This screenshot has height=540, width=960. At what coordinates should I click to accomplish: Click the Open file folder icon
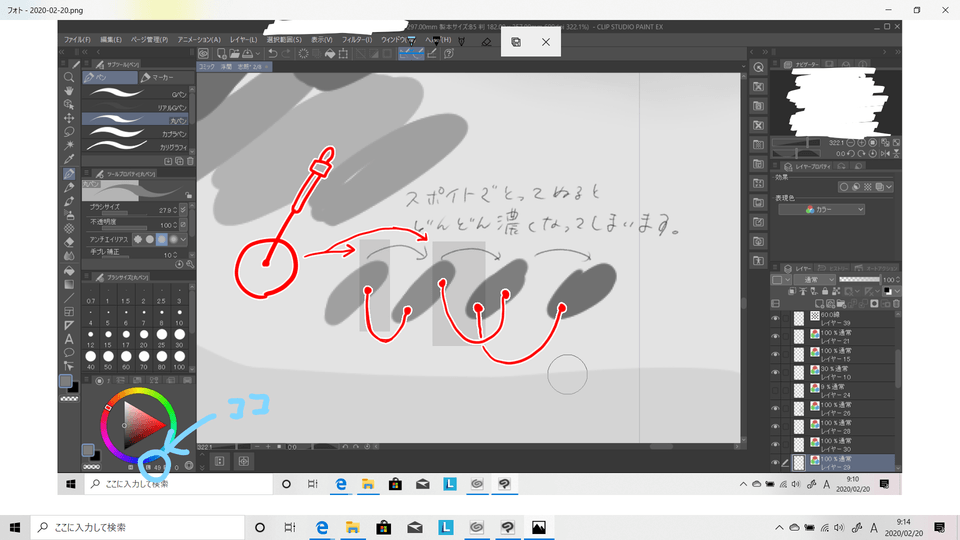tap(234, 54)
